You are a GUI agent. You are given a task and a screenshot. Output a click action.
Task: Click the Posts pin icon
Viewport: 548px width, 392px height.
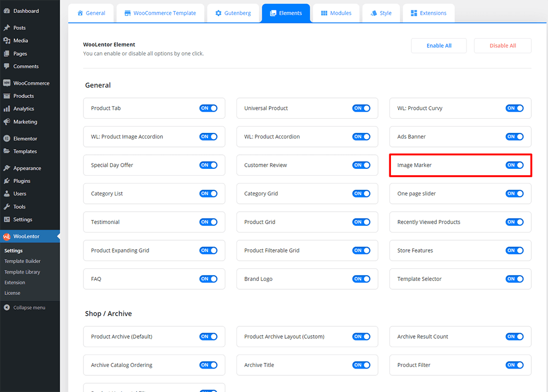point(7,28)
